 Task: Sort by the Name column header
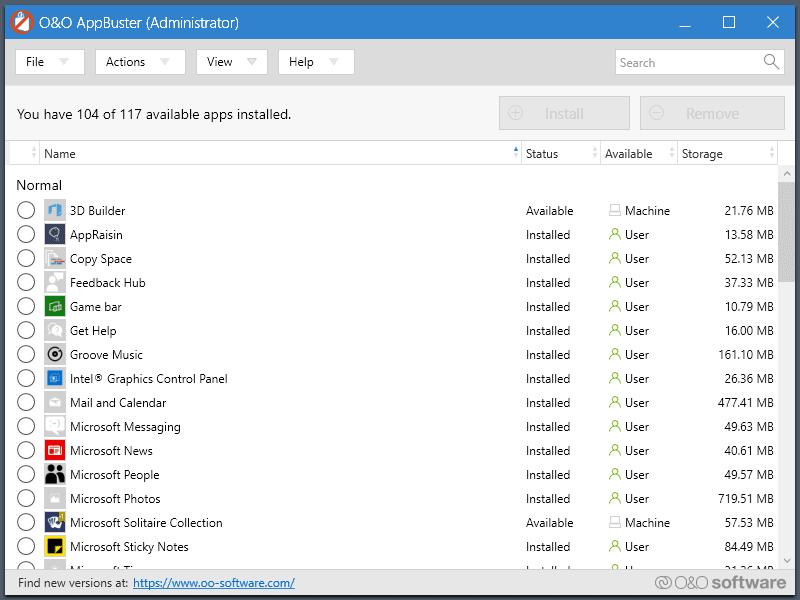tap(280, 153)
